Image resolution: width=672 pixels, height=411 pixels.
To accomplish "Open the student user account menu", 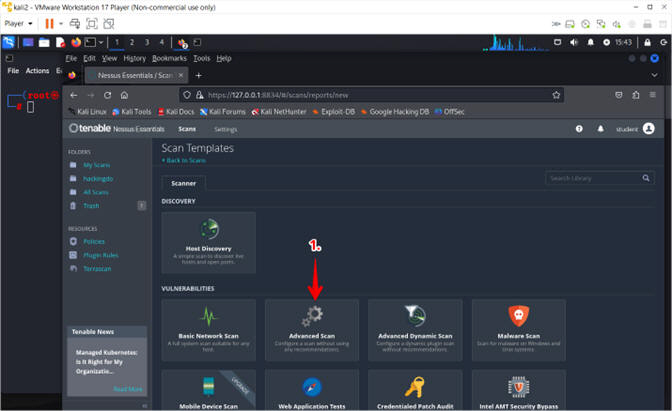I will pyautogui.click(x=635, y=129).
